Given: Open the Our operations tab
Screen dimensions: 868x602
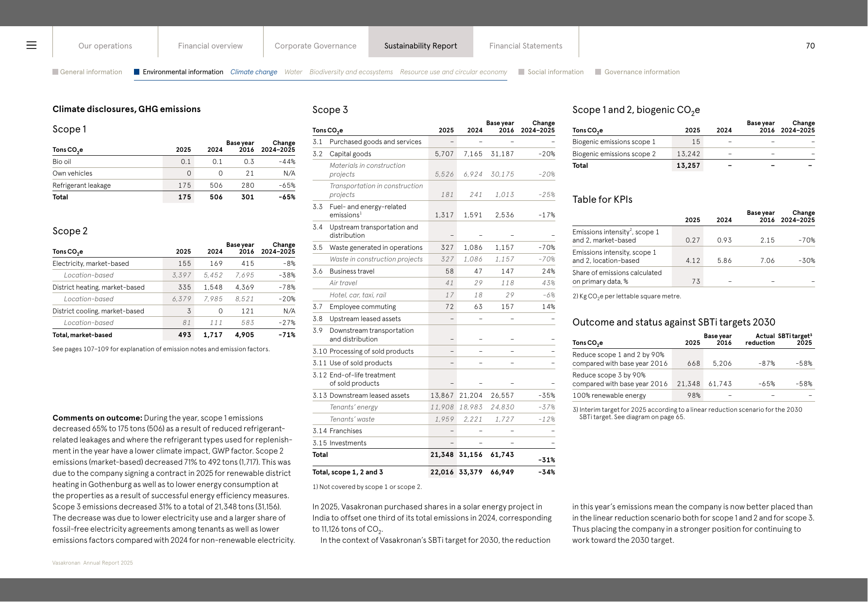Looking at the screenshot, I should point(105,46).
